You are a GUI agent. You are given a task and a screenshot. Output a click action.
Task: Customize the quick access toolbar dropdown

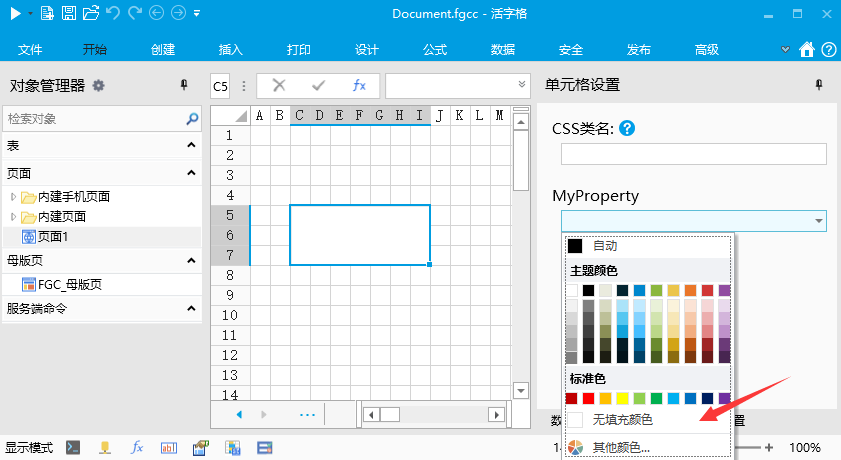pos(197,13)
